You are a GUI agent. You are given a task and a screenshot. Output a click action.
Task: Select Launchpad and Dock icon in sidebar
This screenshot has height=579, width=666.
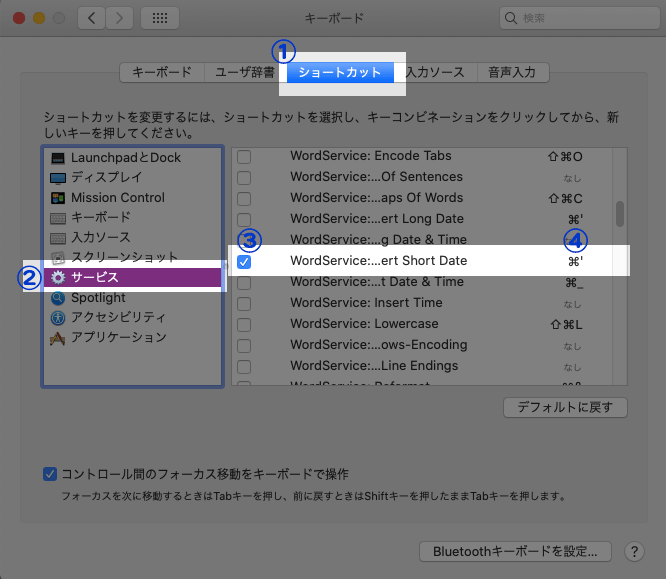click(58, 158)
